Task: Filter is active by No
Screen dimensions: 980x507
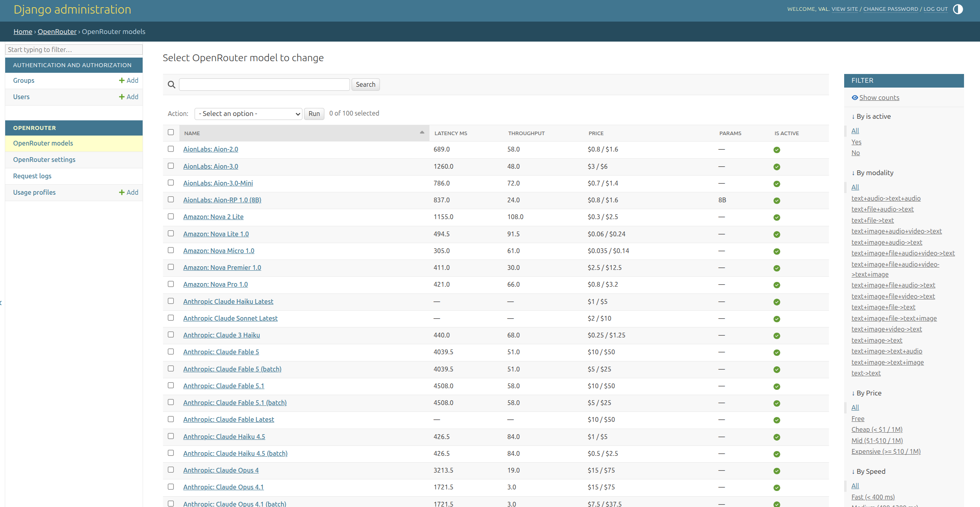Action: pyautogui.click(x=855, y=153)
